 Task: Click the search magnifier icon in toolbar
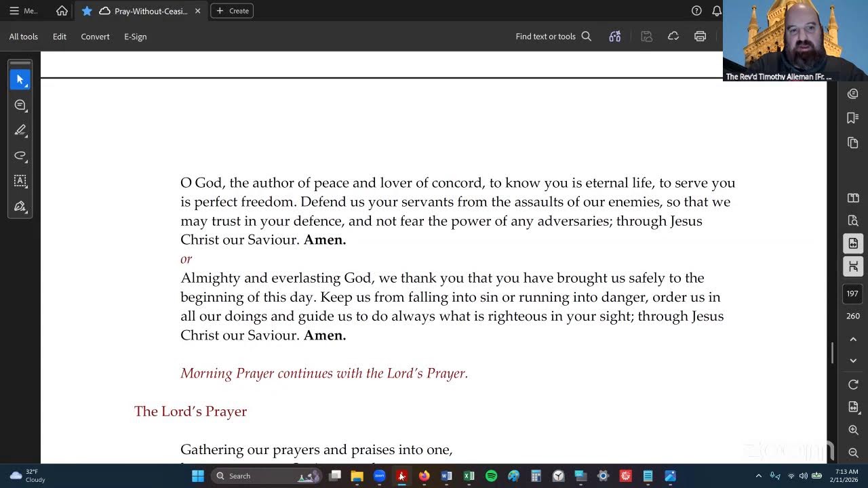coord(587,37)
